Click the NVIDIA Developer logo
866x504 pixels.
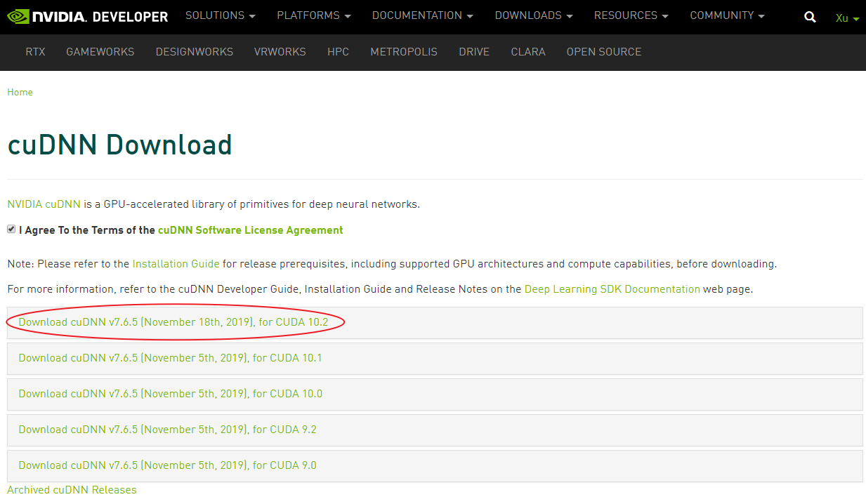[87, 16]
